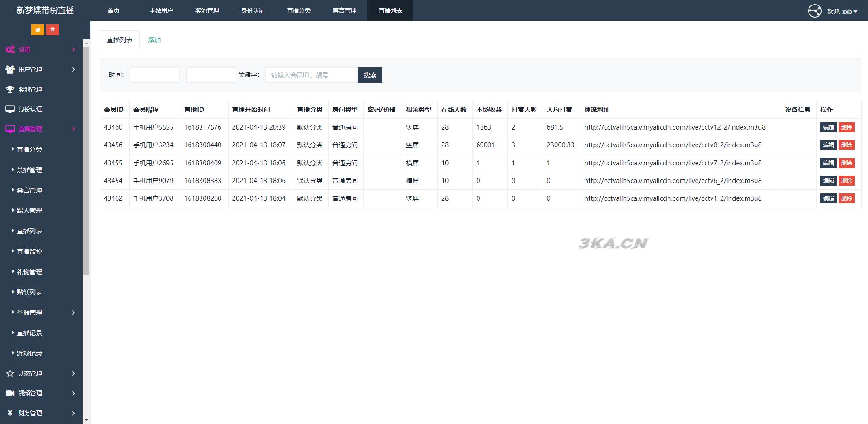
Task: Open 直播分类 in top navigation
Action: click(x=298, y=10)
